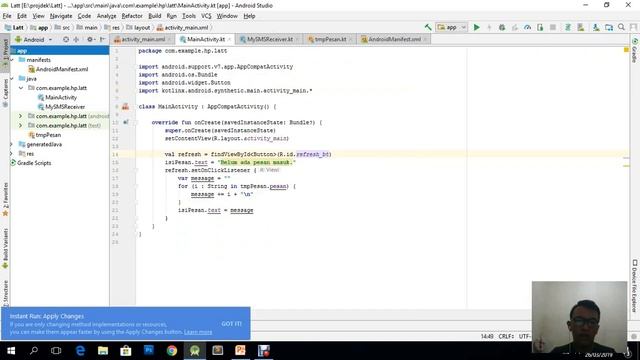Switch to the AndroidManifest.xml tab

394,39
